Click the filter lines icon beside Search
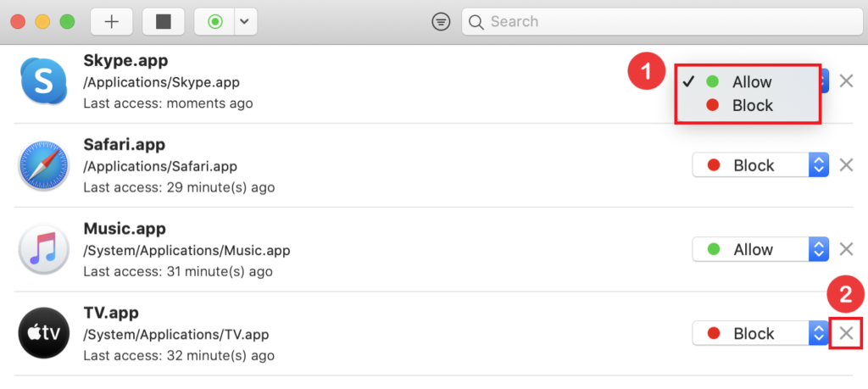 pos(441,22)
